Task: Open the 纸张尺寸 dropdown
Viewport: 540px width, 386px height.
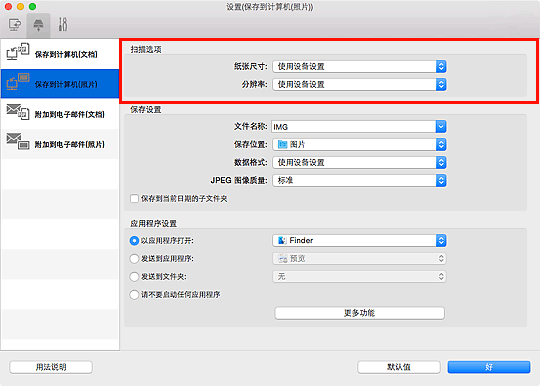Action: (x=359, y=66)
